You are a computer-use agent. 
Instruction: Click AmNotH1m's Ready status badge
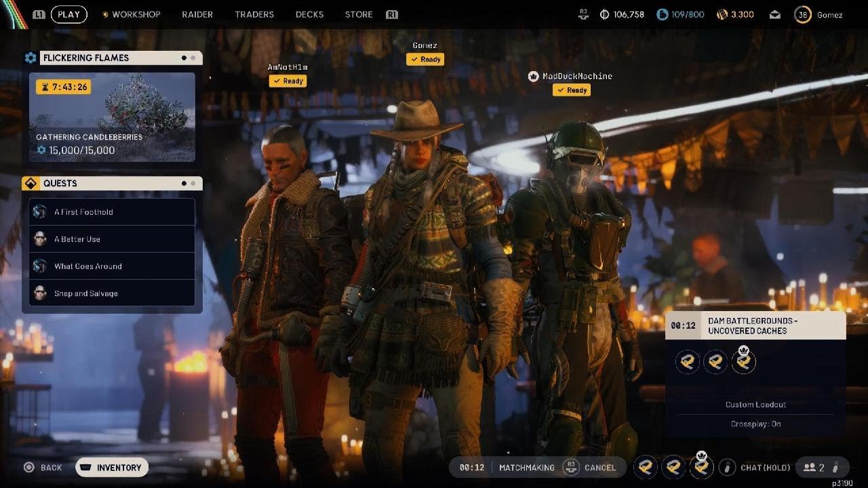click(288, 81)
